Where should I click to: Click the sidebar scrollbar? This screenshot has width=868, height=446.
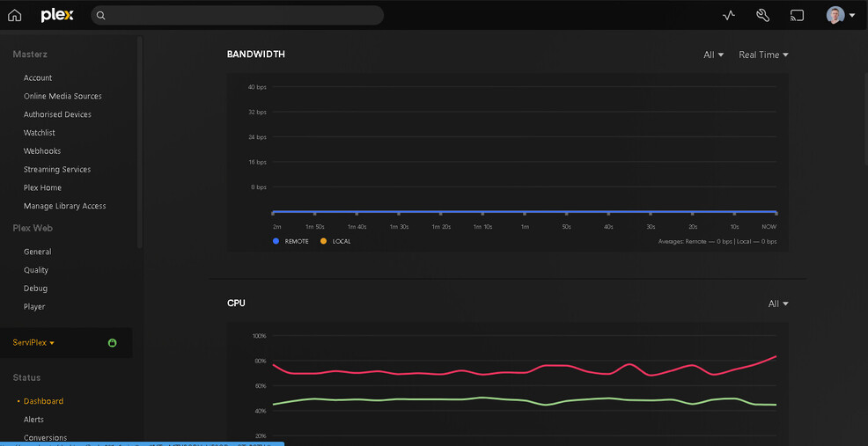pyautogui.click(x=140, y=143)
